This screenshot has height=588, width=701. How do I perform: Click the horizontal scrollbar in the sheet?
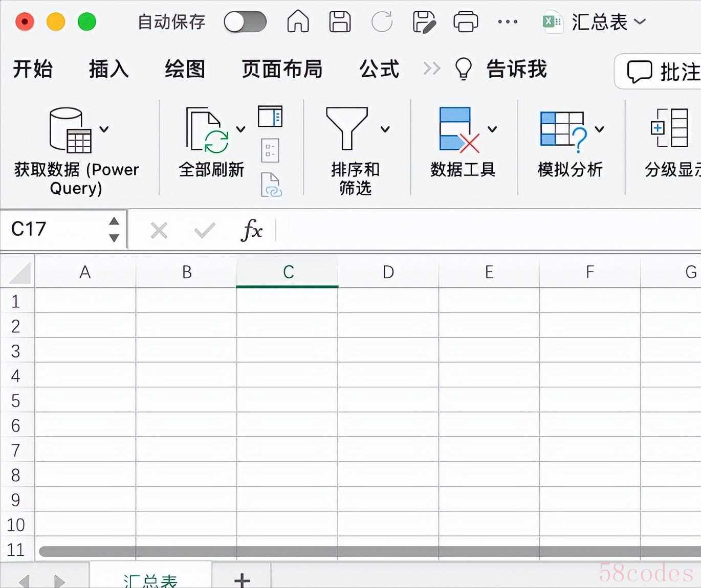point(358,551)
